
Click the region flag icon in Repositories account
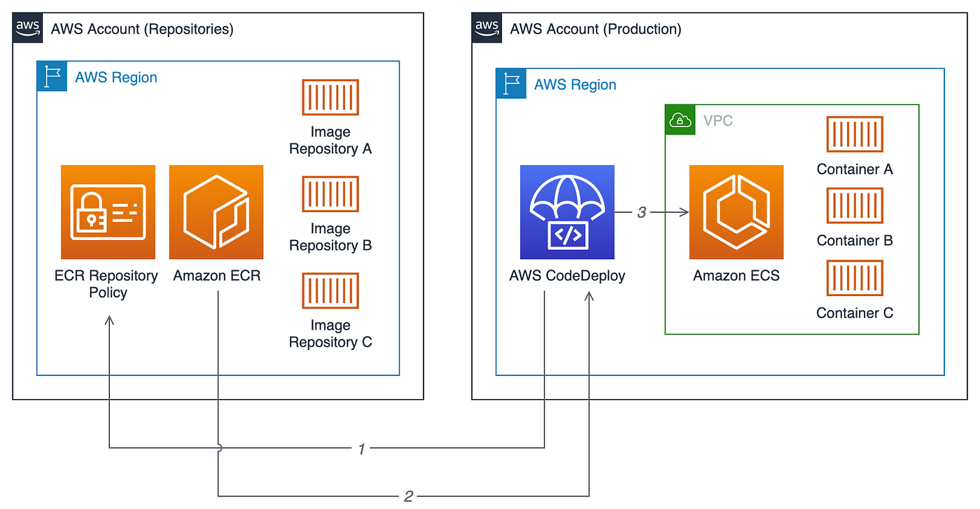[x=52, y=76]
